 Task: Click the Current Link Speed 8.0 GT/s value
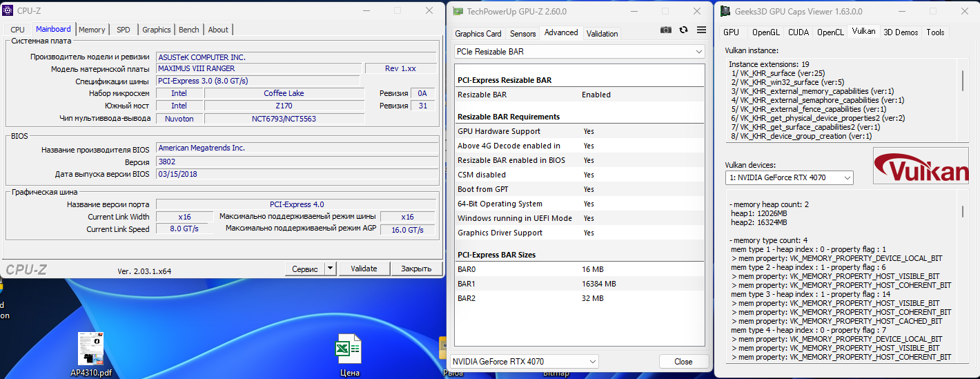184,229
